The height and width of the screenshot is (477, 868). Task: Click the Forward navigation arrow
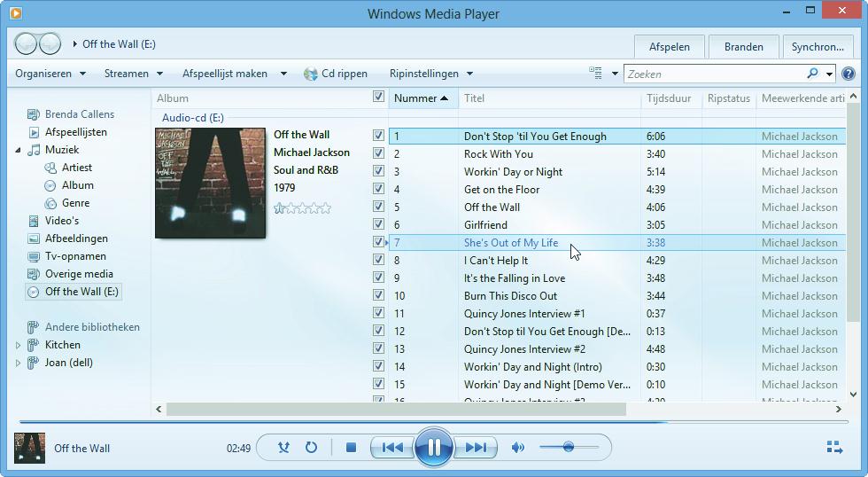pyautogui.click(x=50, y=43)
